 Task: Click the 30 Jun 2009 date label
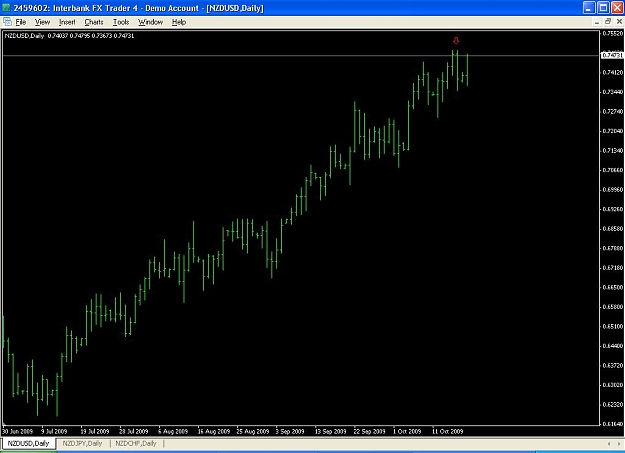coord(17,431)
